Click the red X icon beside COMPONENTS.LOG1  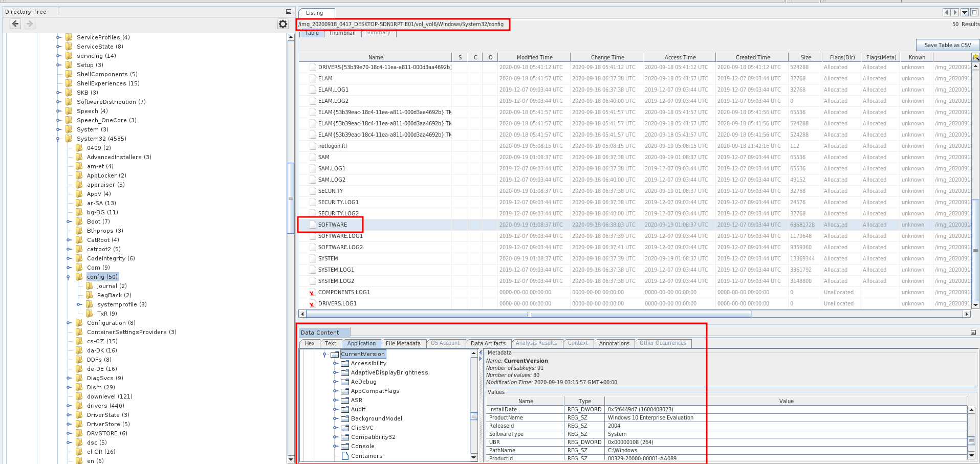point(312,293)
